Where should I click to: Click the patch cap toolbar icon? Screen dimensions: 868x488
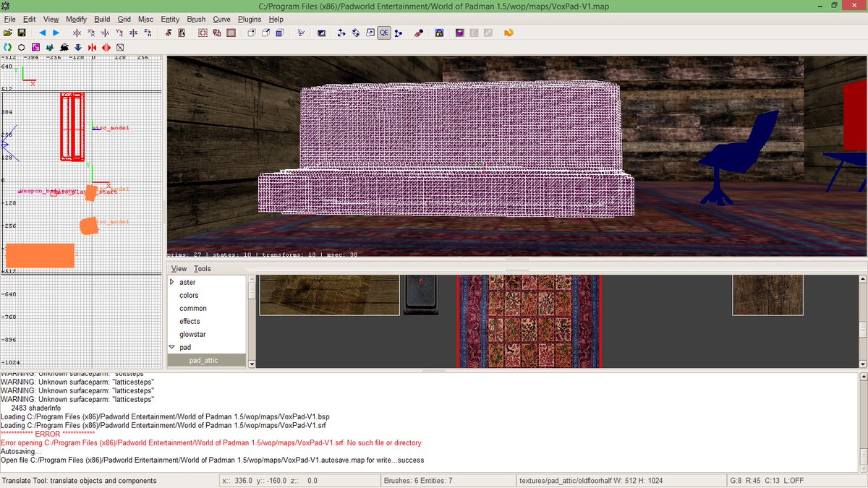418,33
